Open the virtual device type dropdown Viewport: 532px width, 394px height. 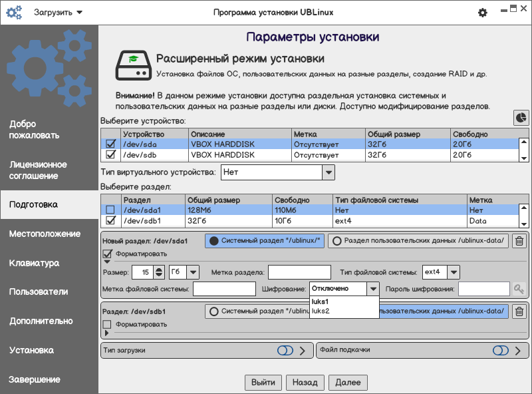328,172
